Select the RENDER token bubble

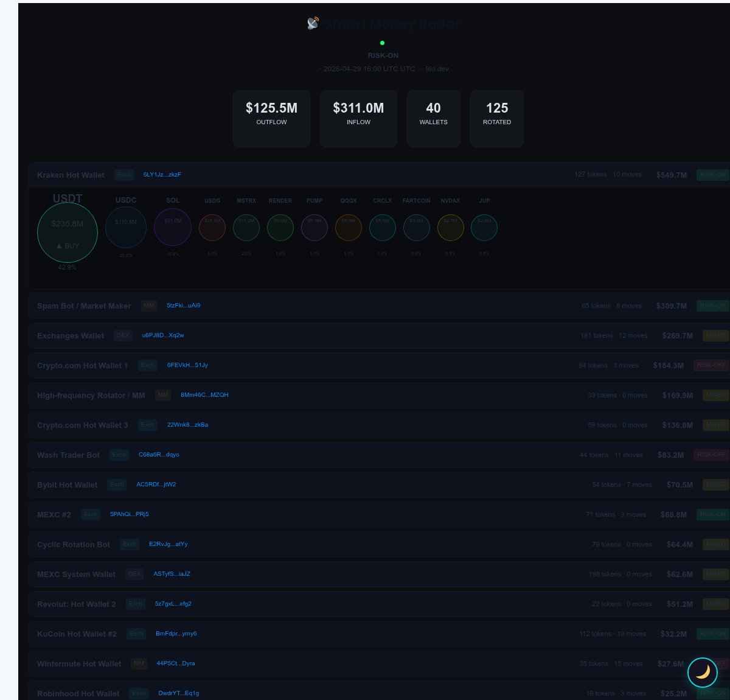pos(280,228)
